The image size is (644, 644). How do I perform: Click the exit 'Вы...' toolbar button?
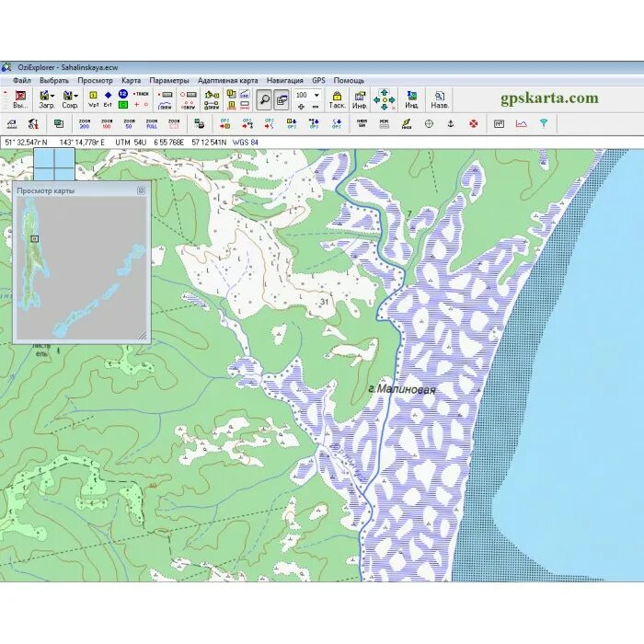click(x=20, y=99)
